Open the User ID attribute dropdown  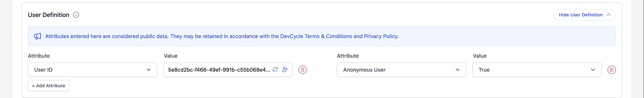pos(92,70)
